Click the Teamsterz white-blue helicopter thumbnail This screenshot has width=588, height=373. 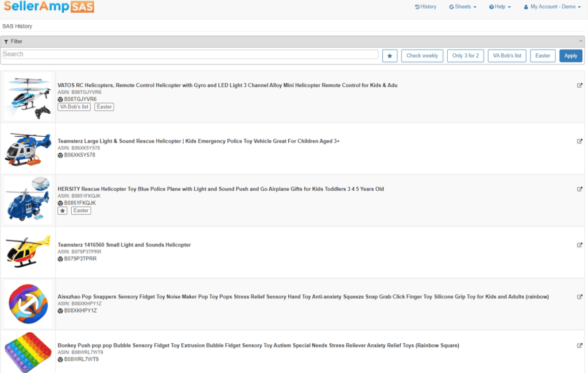(28, 149)
